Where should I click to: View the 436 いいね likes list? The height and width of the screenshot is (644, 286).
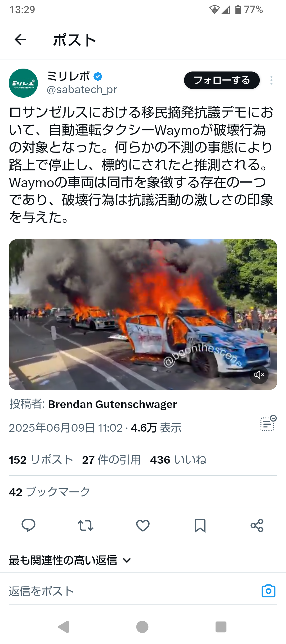(178, 460)
